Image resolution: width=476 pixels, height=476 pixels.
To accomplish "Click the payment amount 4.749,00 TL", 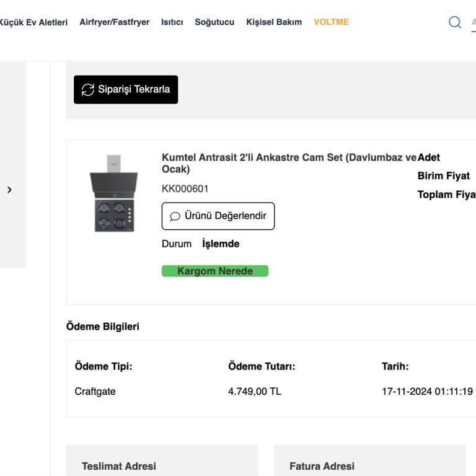I will click(x=255, y=391).
